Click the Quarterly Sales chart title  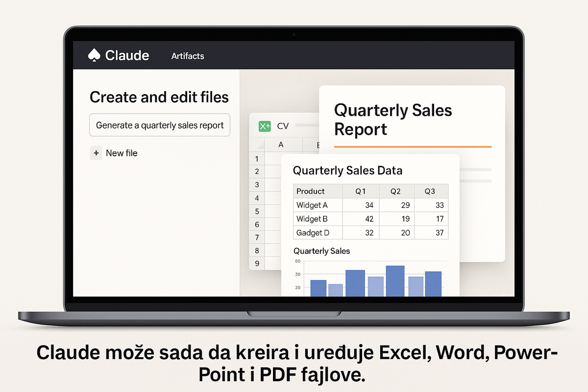[x=321, y=251]
